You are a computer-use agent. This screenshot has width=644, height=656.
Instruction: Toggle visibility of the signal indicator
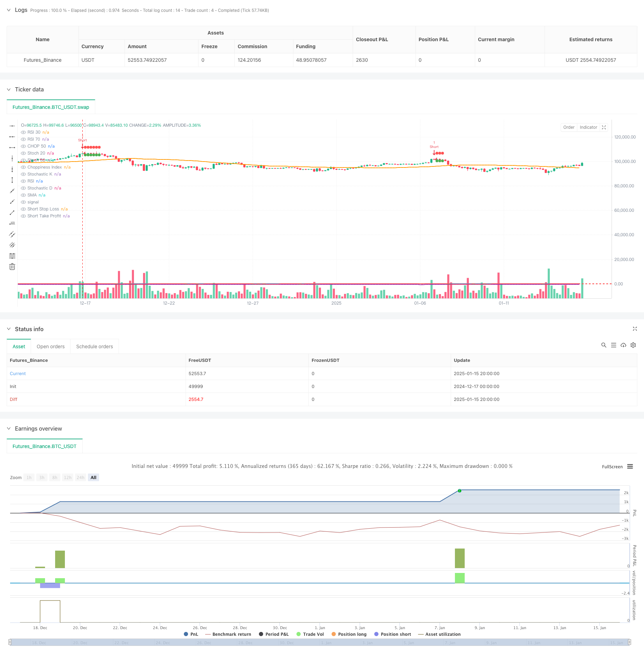point(23,202)
